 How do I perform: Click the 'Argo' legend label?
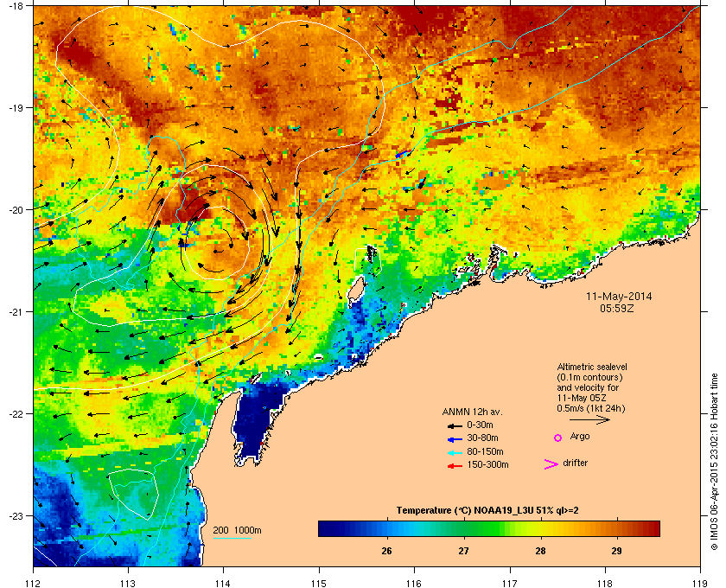pyautogui.click(x=580, y=437)
